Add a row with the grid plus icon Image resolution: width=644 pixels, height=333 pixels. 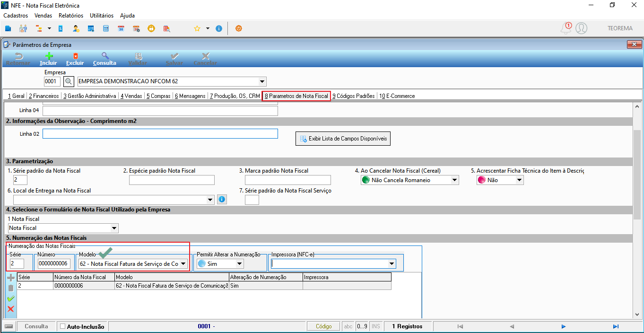(11, 278)
